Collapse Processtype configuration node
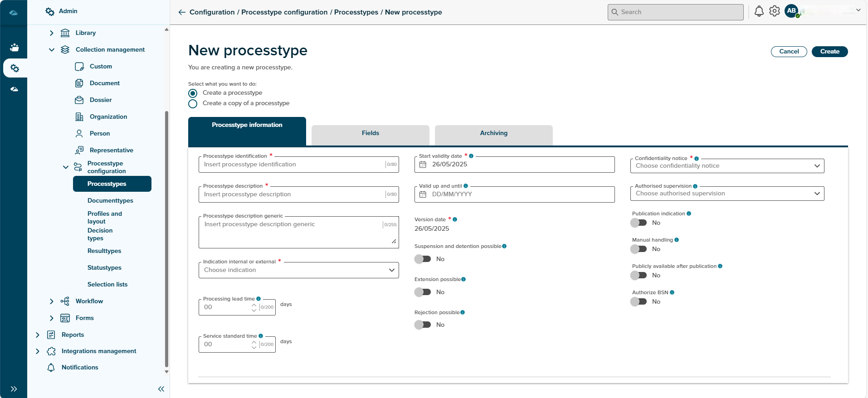This screenshot has height=398, width=868. pos(66,167)
